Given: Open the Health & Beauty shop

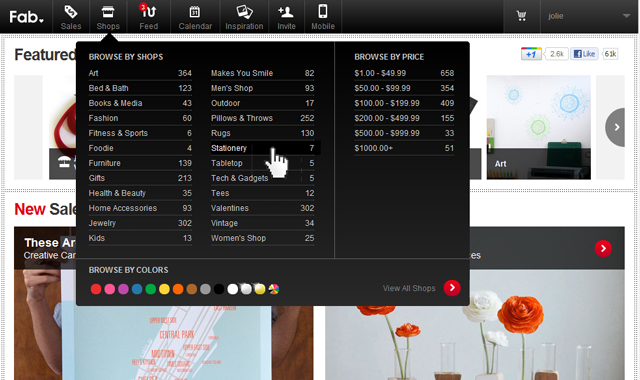Looking at the screenshot, I should [140, 193].
